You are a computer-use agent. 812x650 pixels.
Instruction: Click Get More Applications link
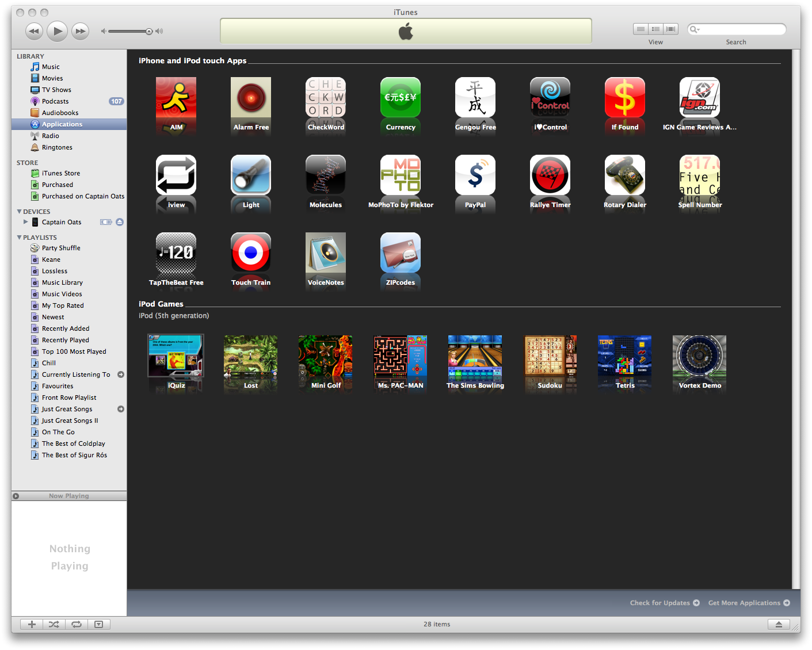749,603
